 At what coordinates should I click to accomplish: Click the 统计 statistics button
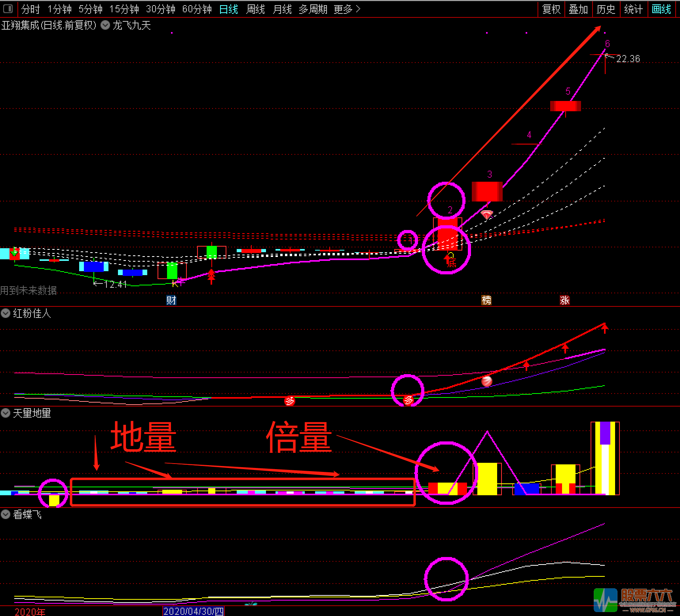pyautogui.click(x=633, y=9)
